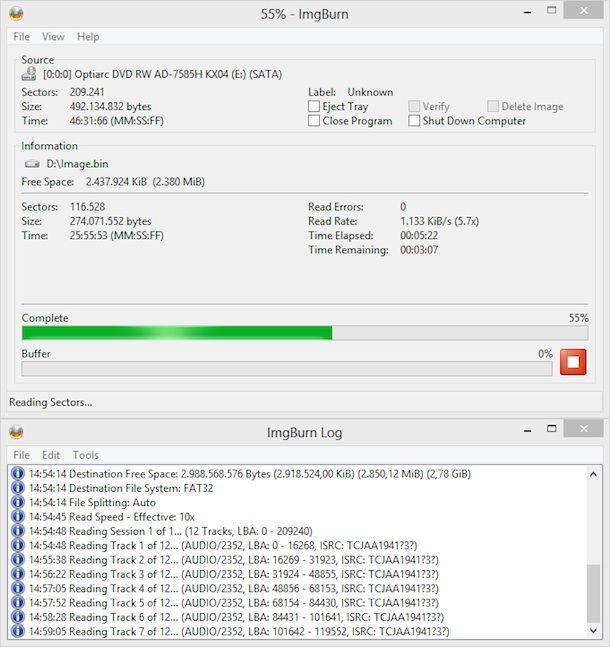The height and width of the screenshot is (647, 610).
Task: Open the Tools menu in ImgBurn Log
Action: coord(86,455)
